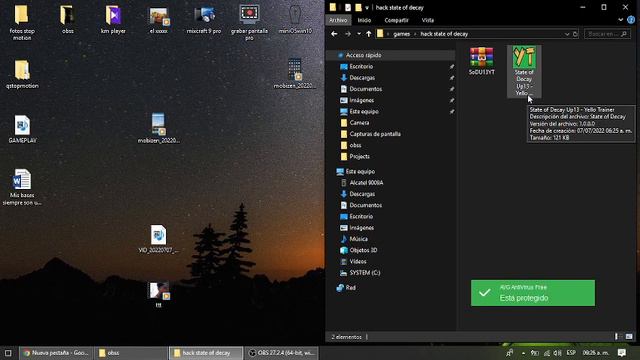Open Capturas de pantalla in navigation pane
Viewport: 640px width, 360px height.
pos(371,134)
